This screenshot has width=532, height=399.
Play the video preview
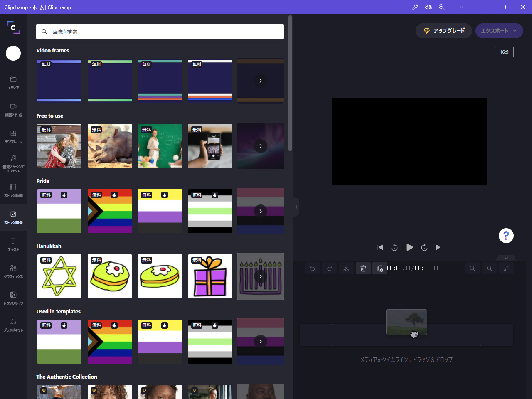pyautogui.click(x=409, y=247)
